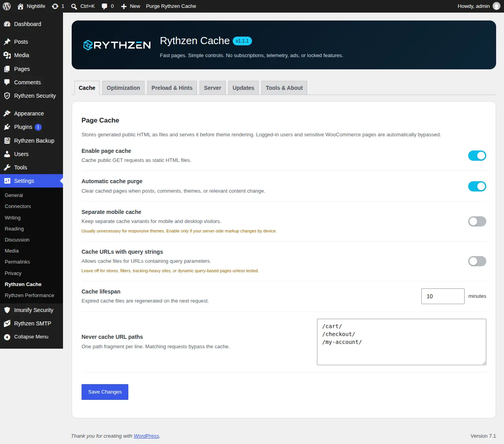Click the "/checkout/" line in the textarea
This screenshot has width=504, height=444.
tap(339, 334)
